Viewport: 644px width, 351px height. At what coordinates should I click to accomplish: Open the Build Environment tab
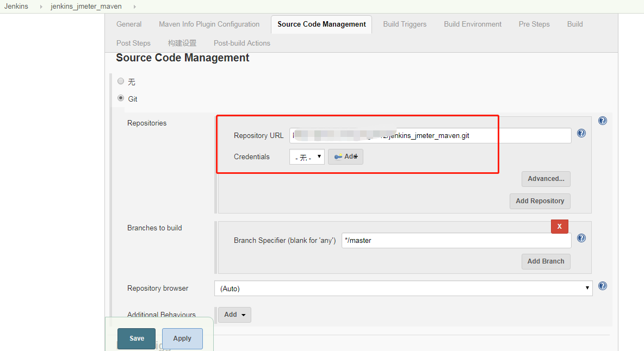472,24
